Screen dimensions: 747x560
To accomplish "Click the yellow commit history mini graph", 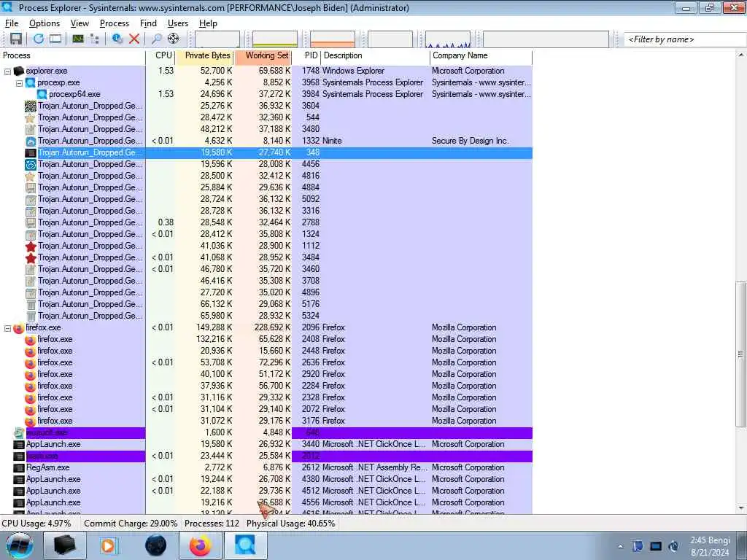I will (x=275, y=39).
